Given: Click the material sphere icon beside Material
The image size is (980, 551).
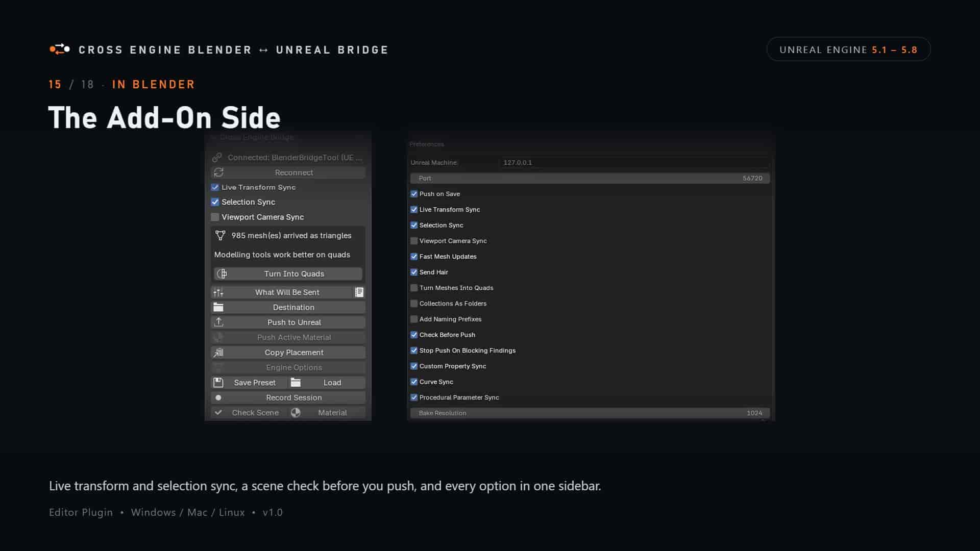Looking at the screenshot, I should [x=296, y=413].
